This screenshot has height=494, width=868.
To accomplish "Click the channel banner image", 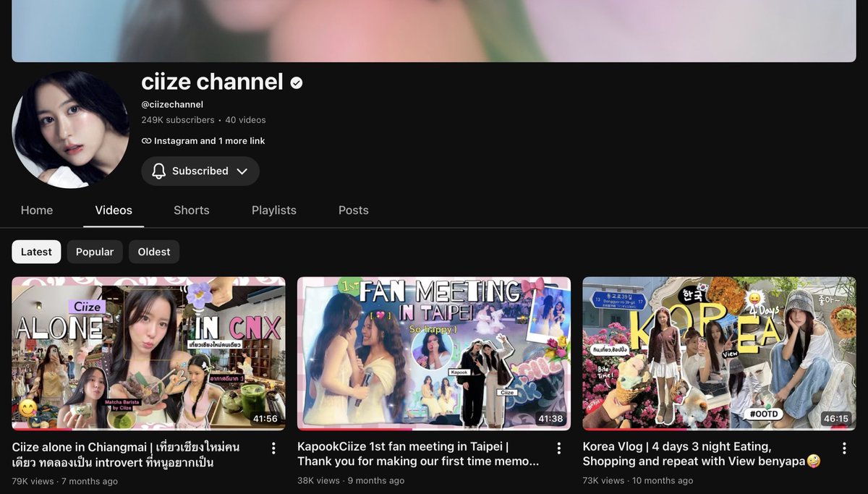I will (434, 31).
